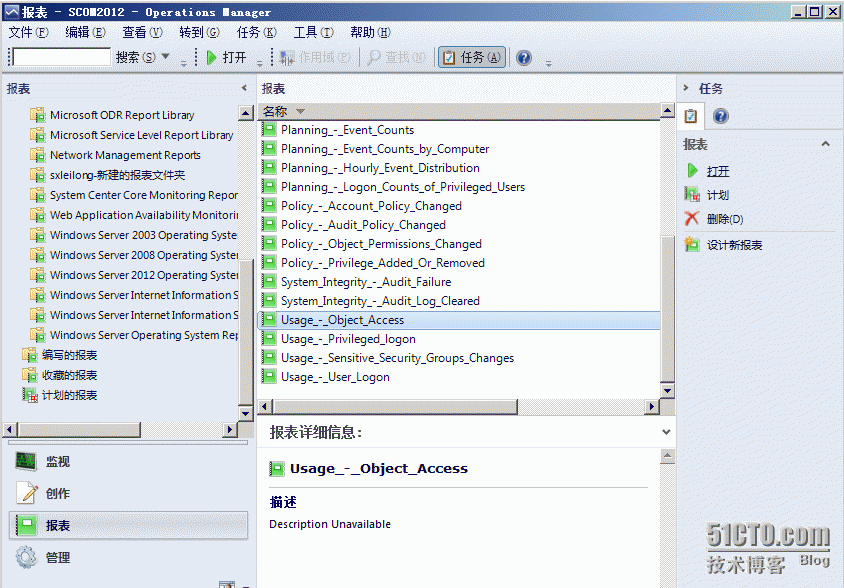Open toolbar options overflow after Open button
844x588 pixels.
259,63
